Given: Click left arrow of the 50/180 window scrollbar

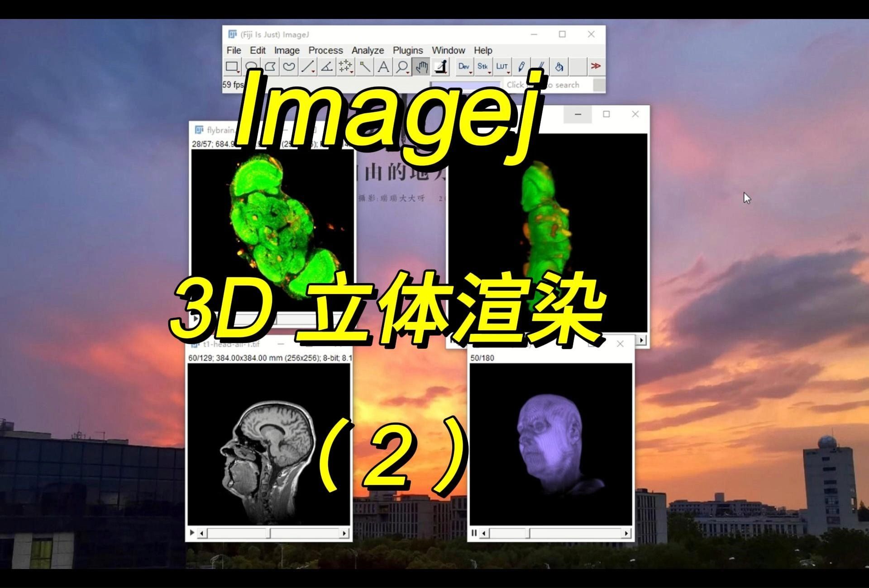Looking at the screenshot, I should click(x=484, y=533).
